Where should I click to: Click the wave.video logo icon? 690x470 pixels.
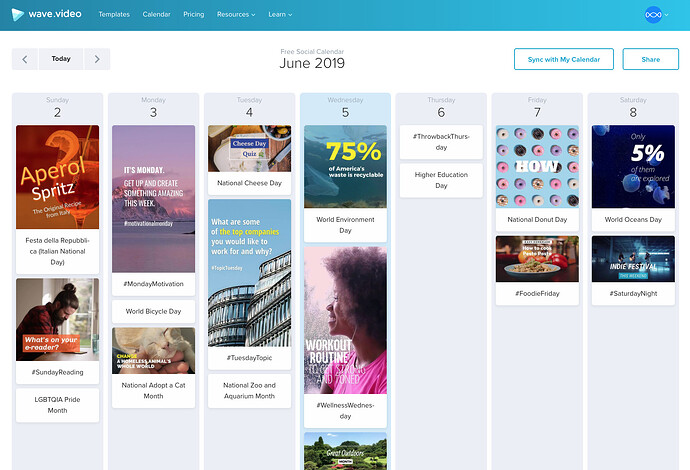tap(18, 15)
